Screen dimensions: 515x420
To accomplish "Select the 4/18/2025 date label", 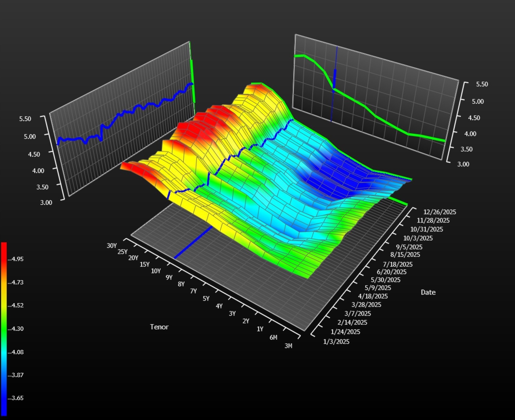I will [373, 296].
